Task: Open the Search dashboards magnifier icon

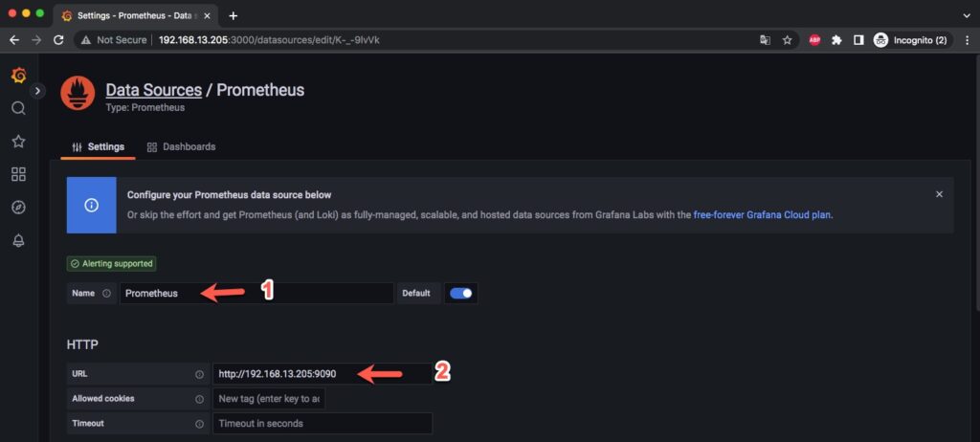Action: point(19,108)
